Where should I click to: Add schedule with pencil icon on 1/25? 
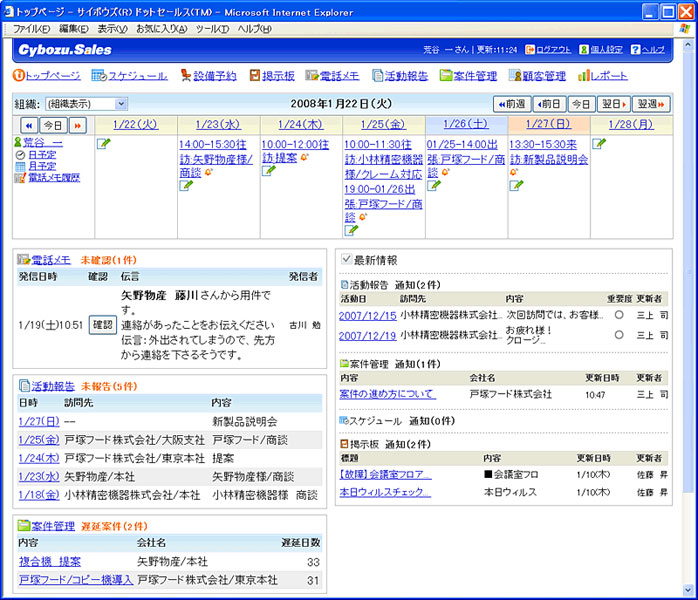[351, 230]
